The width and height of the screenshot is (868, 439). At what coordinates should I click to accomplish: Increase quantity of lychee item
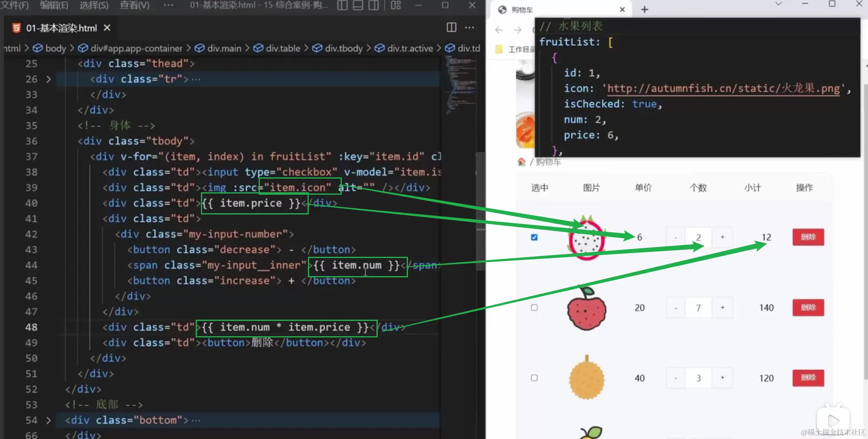coord(722,308)
